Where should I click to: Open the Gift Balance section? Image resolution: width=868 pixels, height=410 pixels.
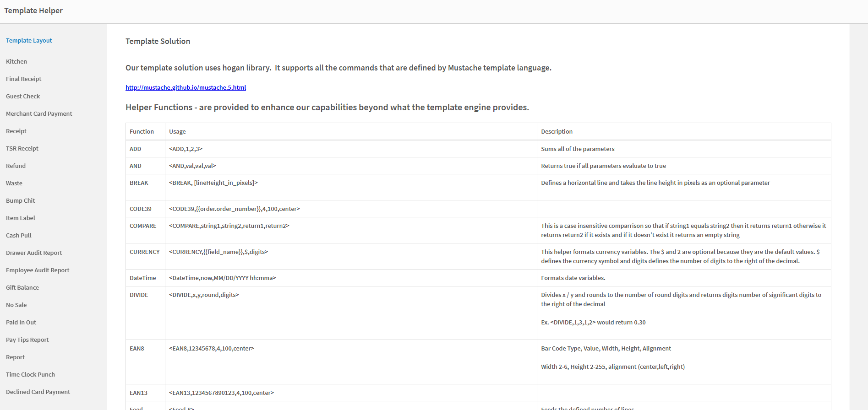(22, 287)
